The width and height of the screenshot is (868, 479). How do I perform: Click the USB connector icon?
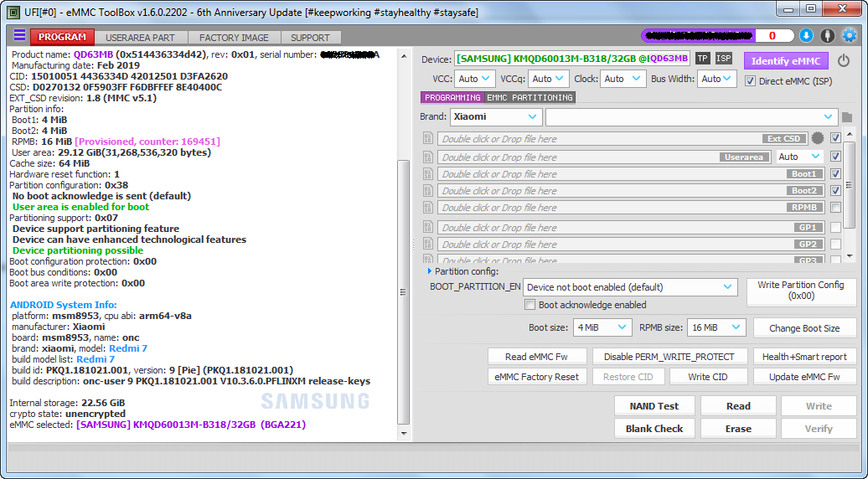[827, 36]
